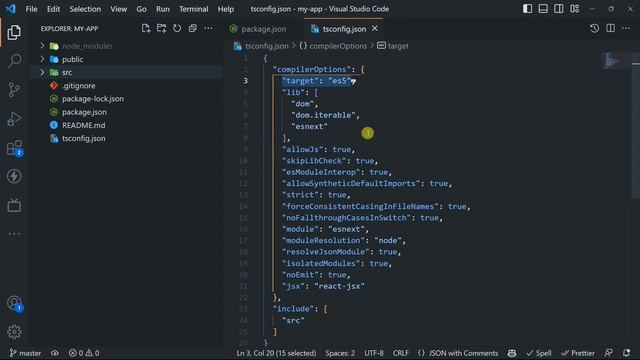Viewport: 640px width, 360px height.
Task: Open the Run menu
Action: [162, 9]
